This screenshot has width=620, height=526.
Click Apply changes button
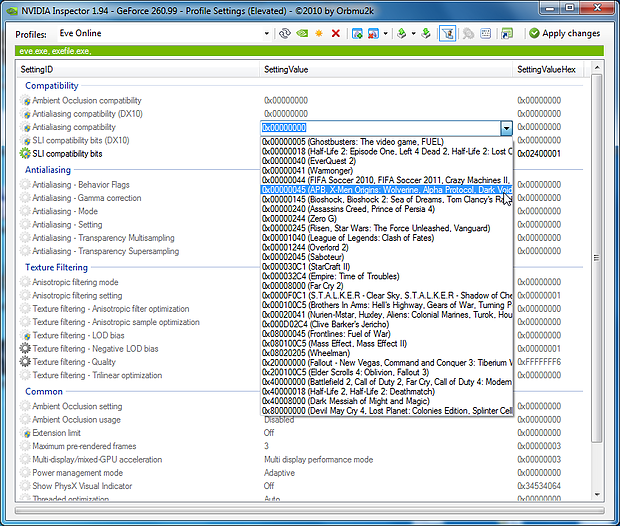click(565, 34)
